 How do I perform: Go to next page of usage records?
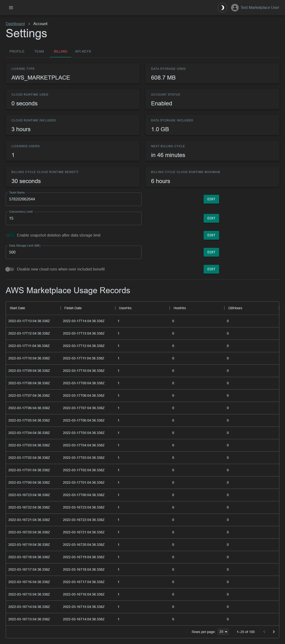[274, 632]
